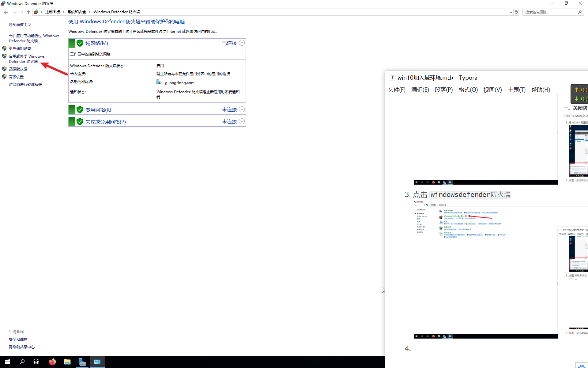The height and width of the screenshot is (368, 588).
Task: Click the guangdong.com domain name text
Action: tap(180, 83)
